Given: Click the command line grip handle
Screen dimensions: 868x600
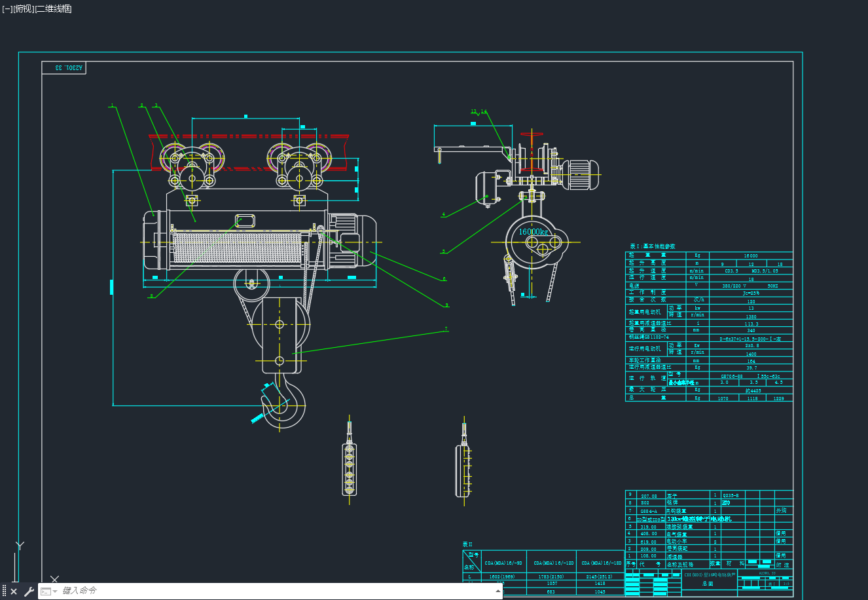Looking at the screenshot, I should (4, 591).
